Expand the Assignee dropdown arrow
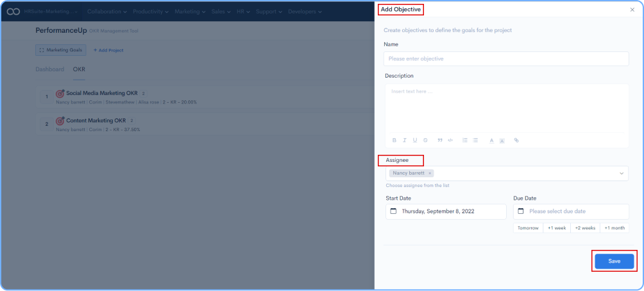 [621, 173]
